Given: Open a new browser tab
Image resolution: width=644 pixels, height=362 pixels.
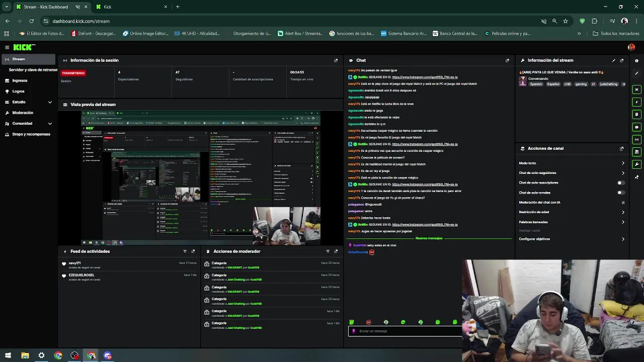Looking at the screenshot, I should click(178, 7).
